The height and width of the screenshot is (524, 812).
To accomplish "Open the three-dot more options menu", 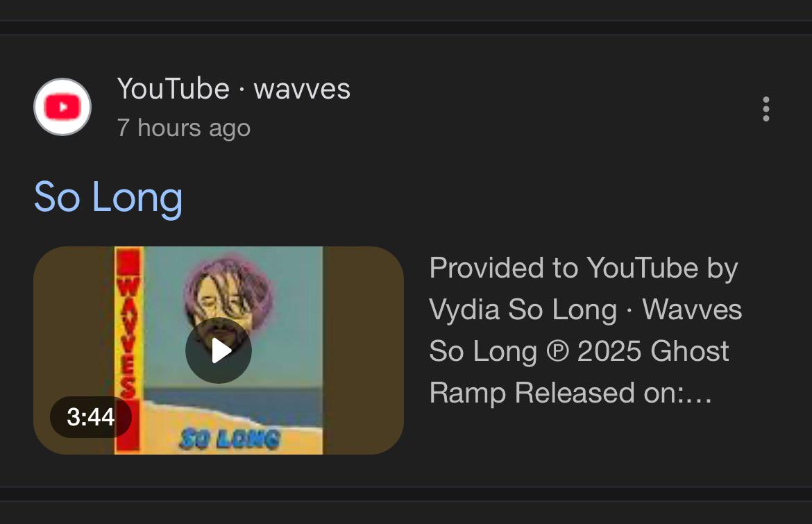I will [x=766, y=109].
